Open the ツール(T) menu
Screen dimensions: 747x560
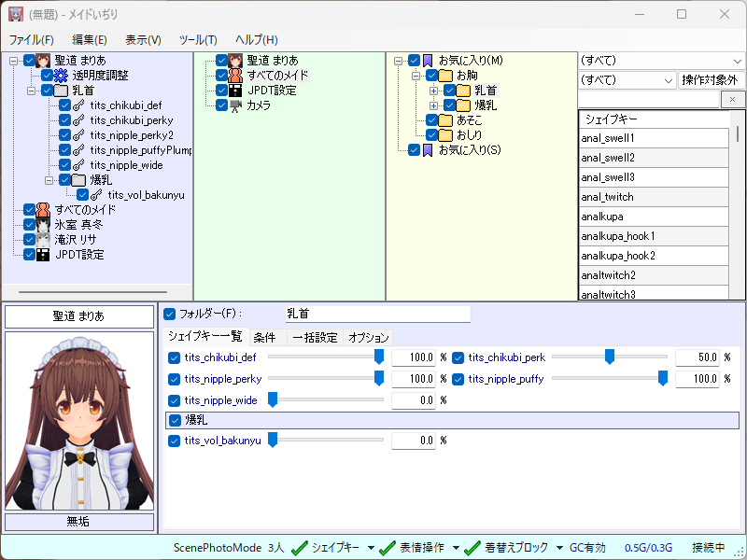point(197,40)
